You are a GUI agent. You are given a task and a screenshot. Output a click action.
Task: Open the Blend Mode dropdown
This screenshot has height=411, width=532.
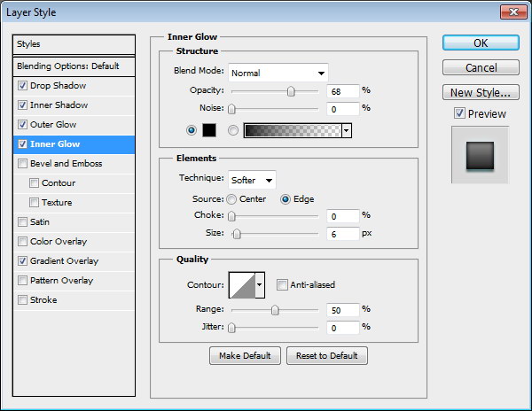278,73
